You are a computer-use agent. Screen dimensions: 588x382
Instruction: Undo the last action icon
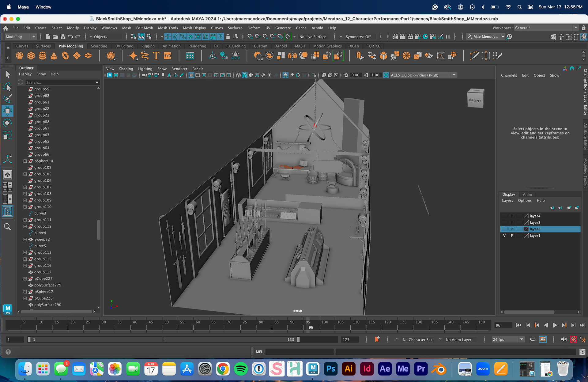70,37
